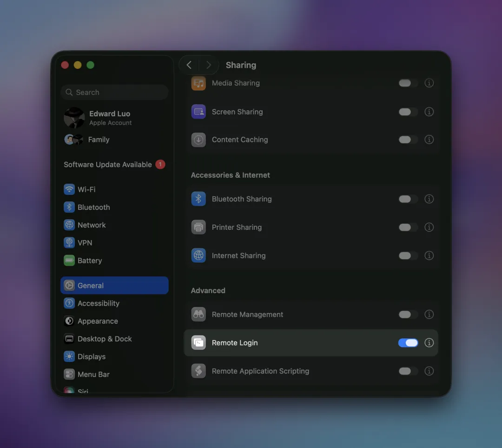Open Software Update Available notice
502x448 pixels.
pos(114,164)
